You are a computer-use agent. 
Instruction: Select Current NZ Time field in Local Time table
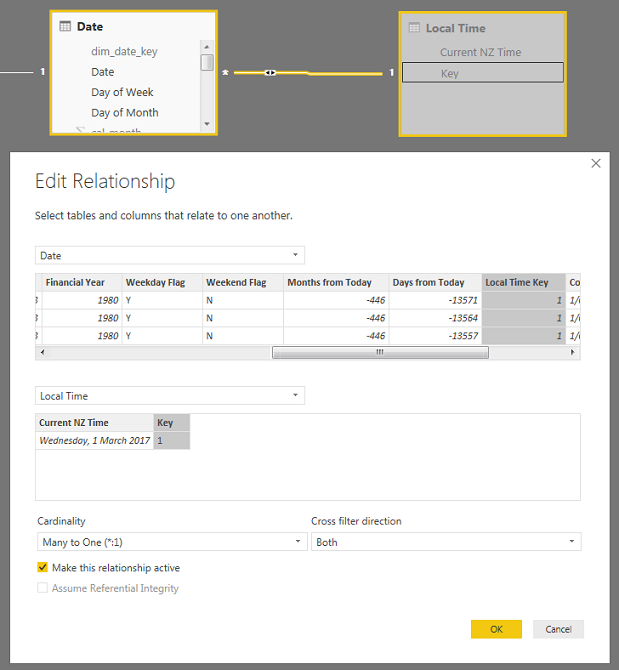481,52
